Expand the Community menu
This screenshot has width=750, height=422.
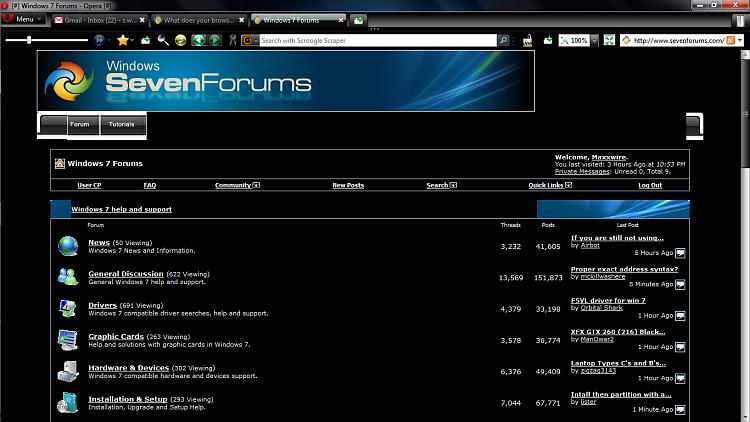[x=237, y=185]
